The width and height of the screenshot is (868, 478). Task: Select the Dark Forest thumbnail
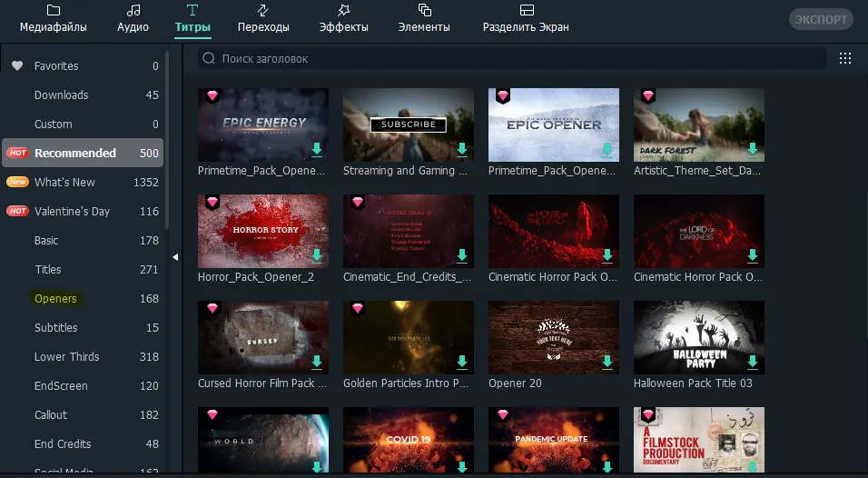(x=698, y=124)
